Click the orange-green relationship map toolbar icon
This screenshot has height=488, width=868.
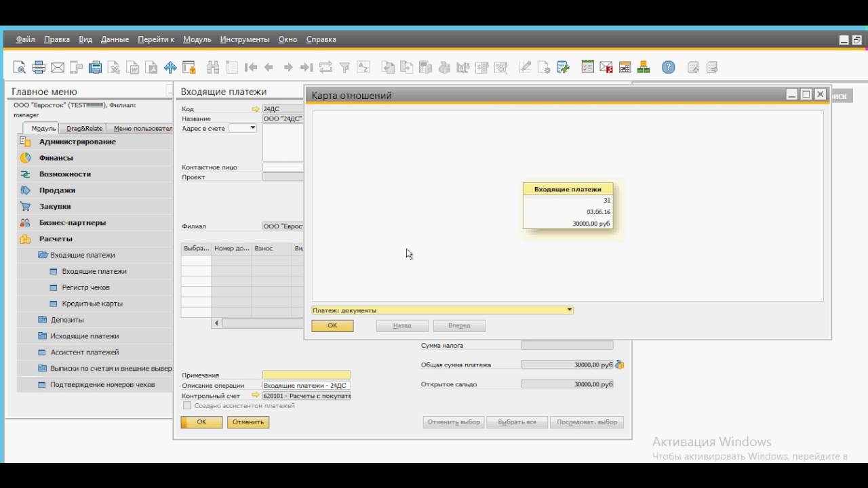click(x=644, y=67)
